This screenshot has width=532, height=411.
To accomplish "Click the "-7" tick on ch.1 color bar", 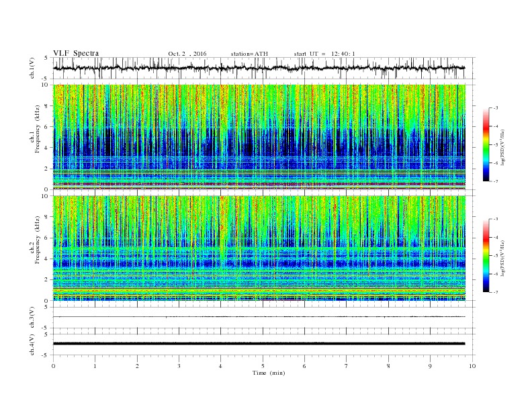I will pyautogui.click(x=495, y=181).
